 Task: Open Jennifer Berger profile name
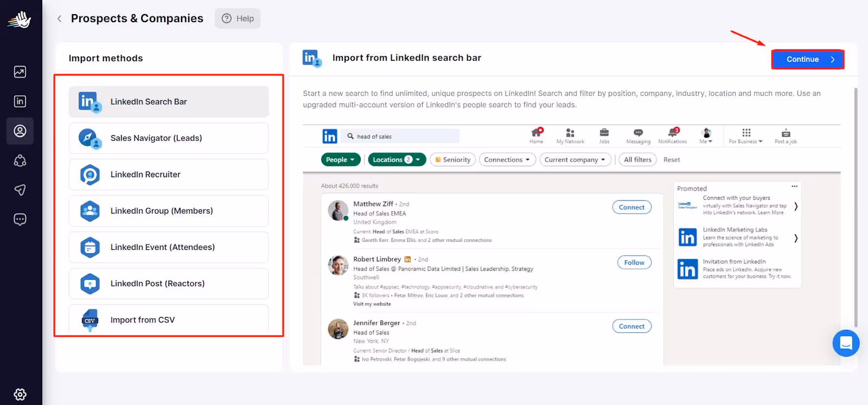click(376, 323)
